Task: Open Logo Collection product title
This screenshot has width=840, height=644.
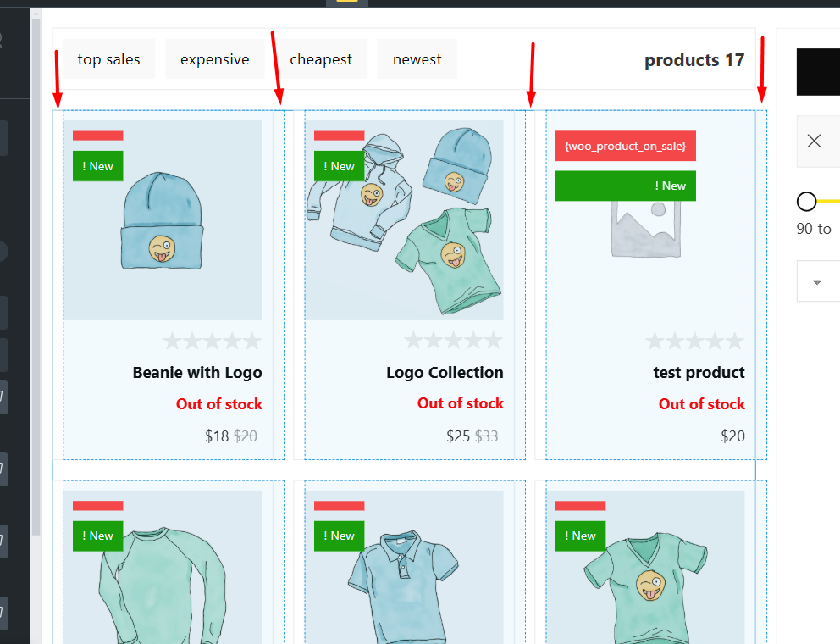Action: pos(445,372)
